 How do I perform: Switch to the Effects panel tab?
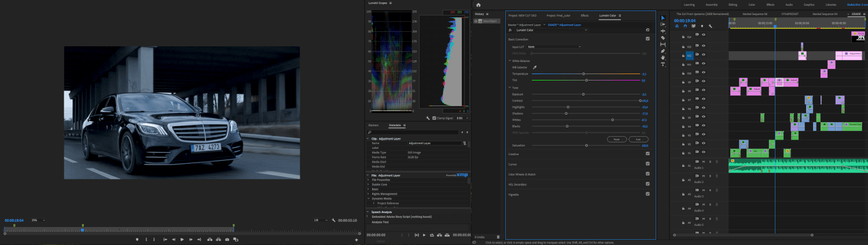coord(584,15)
